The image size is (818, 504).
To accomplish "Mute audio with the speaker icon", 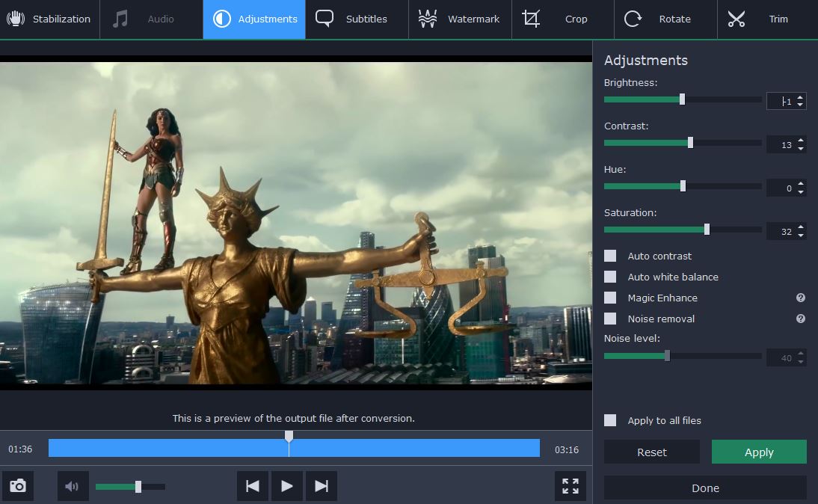I will (x=73, y=486).
